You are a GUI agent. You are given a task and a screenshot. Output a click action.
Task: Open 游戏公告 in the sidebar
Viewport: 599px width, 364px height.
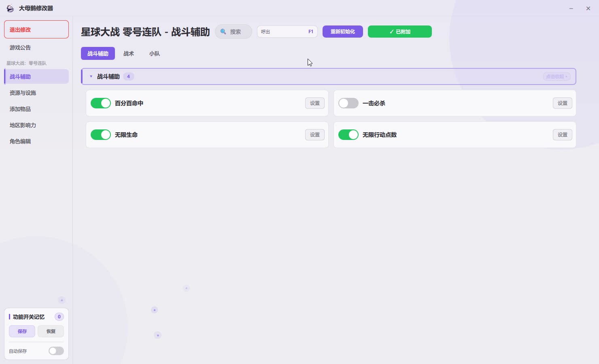36,48
